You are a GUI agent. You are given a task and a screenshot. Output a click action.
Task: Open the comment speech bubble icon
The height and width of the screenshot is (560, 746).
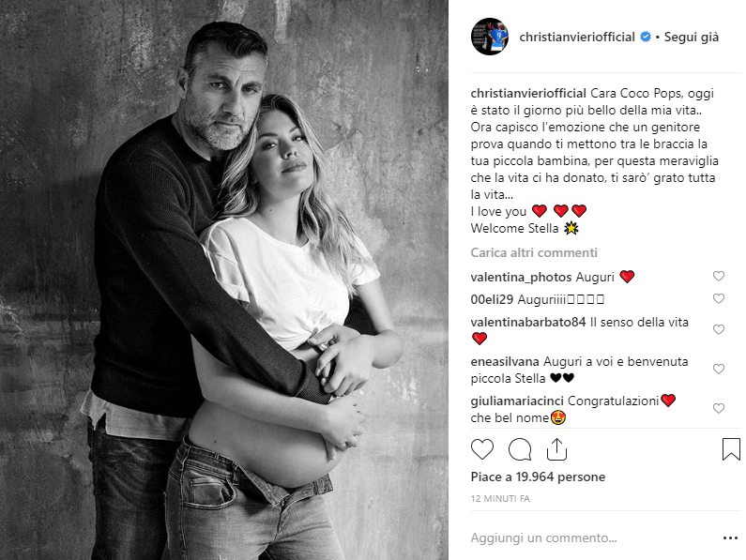click(520, 449)
